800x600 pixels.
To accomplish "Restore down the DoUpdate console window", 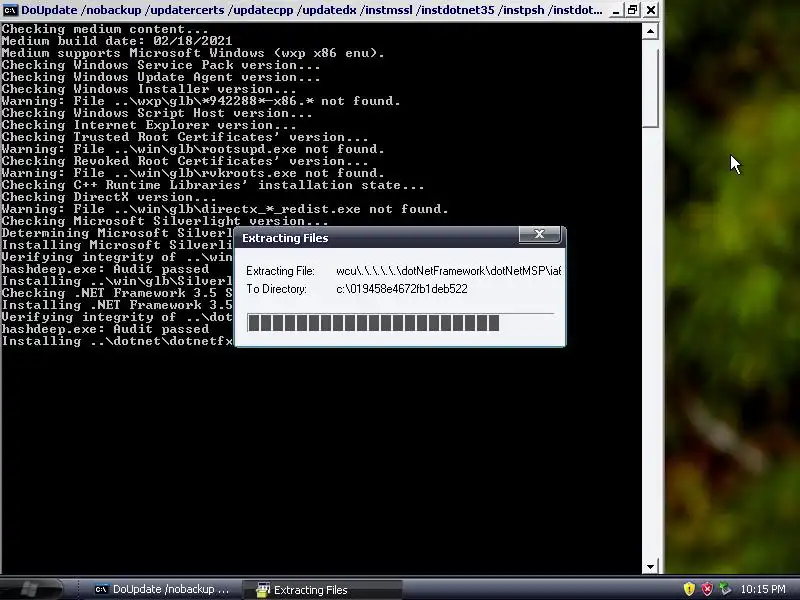I will click(633, 10).
